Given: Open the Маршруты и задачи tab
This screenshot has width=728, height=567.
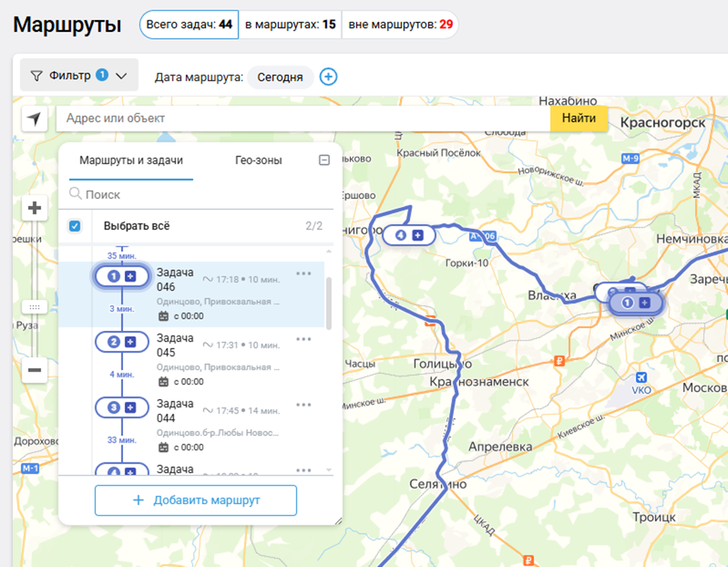Looking at the screenshot, I should point(131,160).
